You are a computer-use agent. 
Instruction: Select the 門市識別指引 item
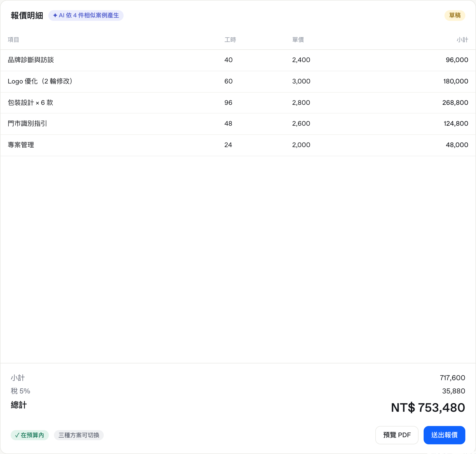(x=27, y=123)
